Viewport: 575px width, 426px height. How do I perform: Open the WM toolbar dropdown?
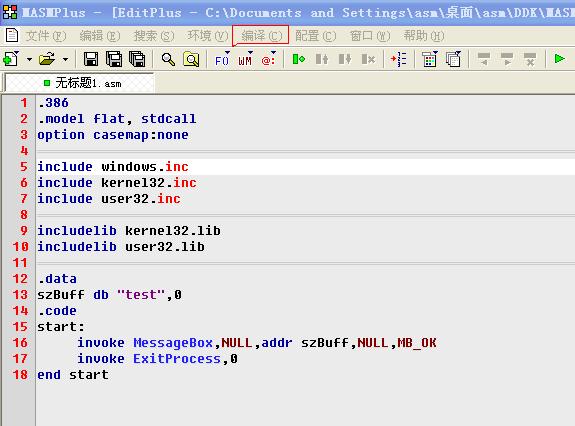click(245, 59)
